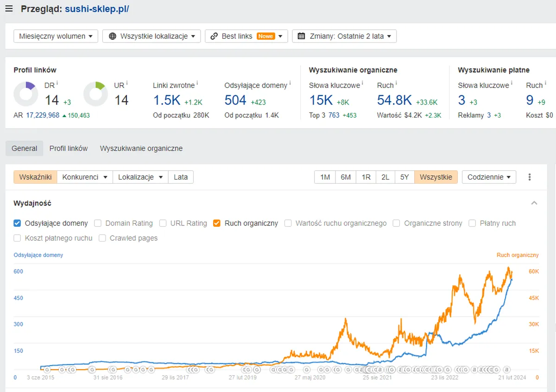Set chart range to 1M
556x392 pixels.
pos(325,177)
